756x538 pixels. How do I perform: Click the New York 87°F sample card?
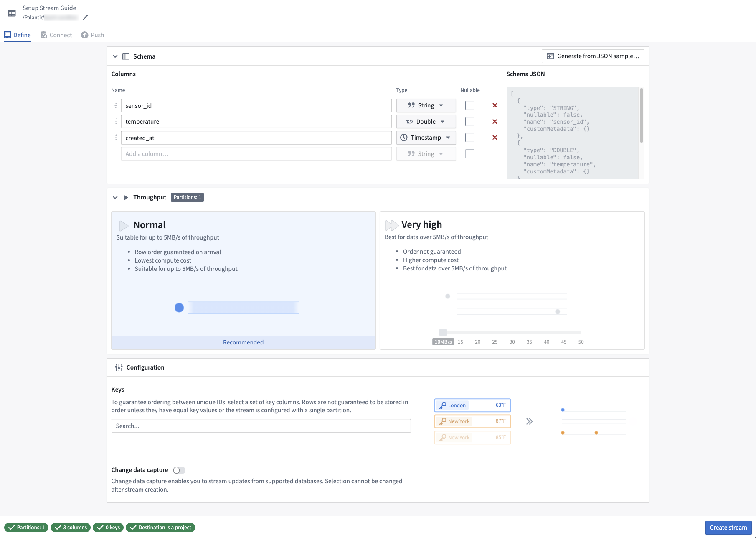coord(472,421)
